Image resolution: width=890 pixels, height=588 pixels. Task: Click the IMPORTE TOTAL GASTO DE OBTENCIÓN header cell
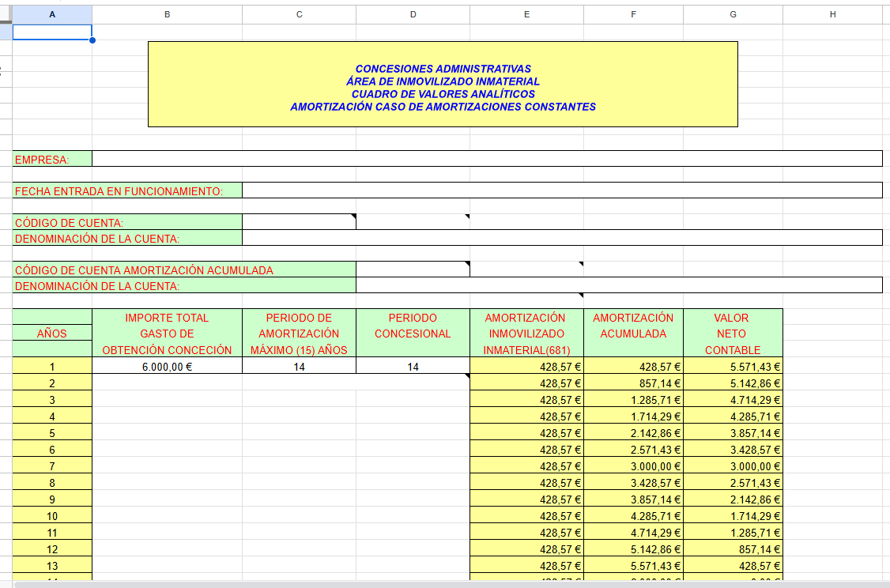[167, 334]
